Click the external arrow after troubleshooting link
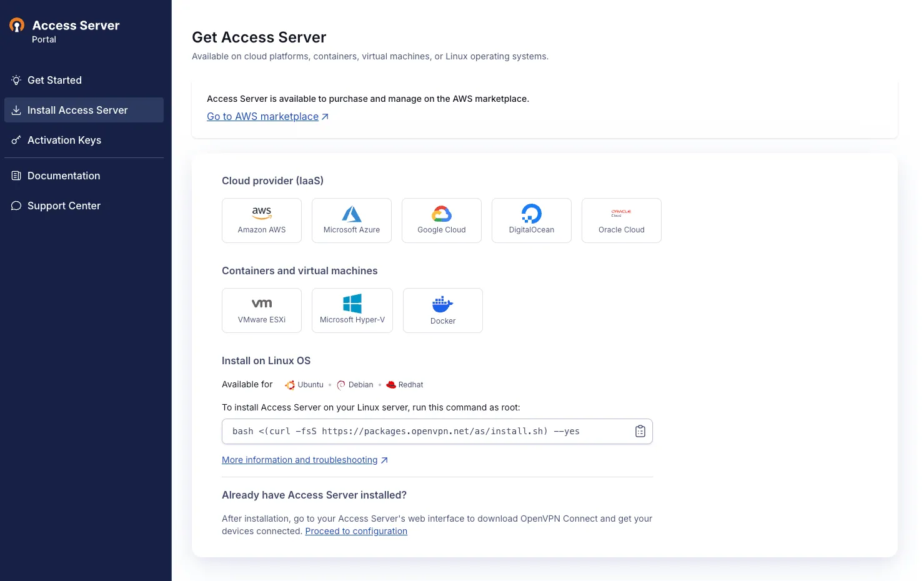 [384, 460]
